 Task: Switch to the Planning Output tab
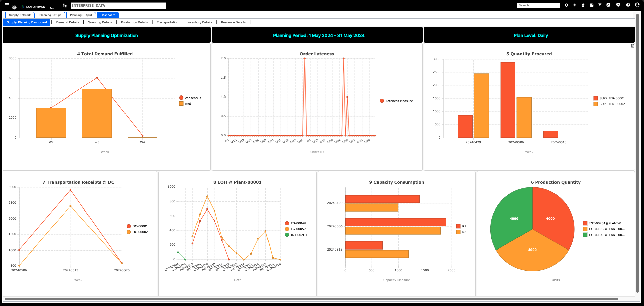pyautogui.click(x=81, y=15)
